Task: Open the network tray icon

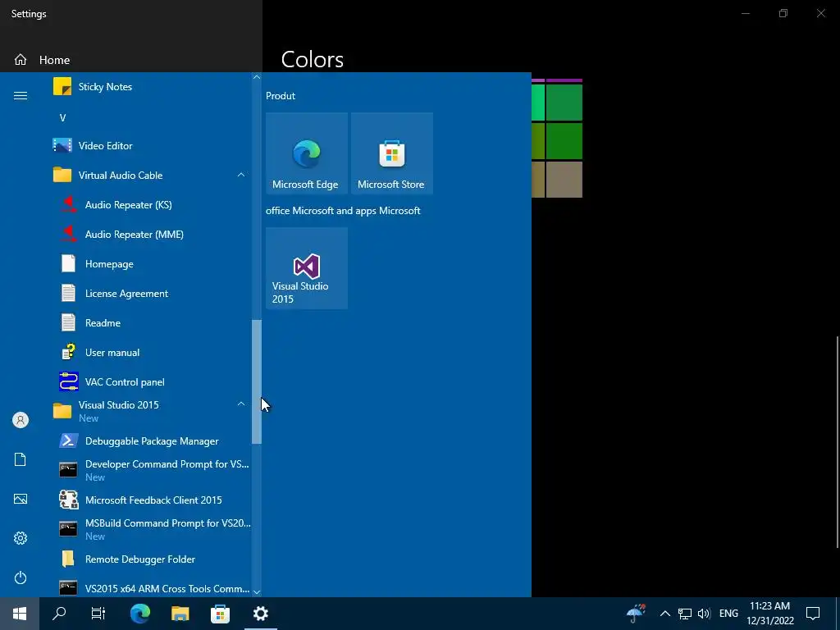Action: [x=685, y=614]
